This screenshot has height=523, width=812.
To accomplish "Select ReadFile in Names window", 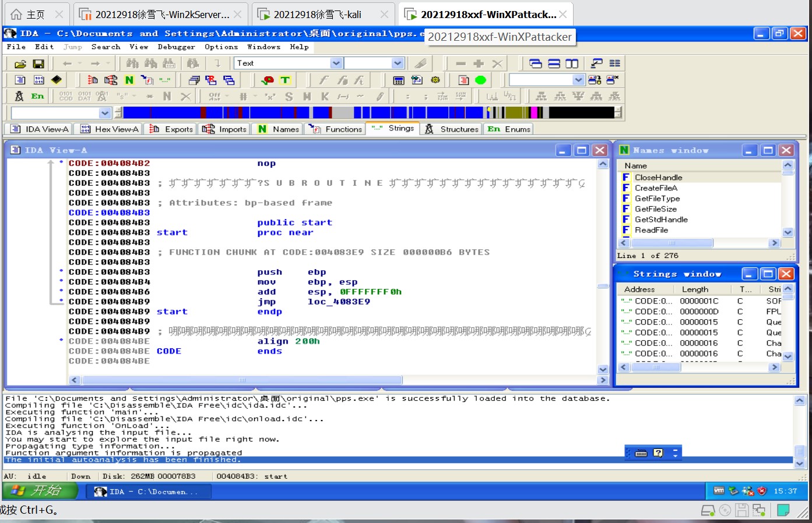I will 651,230.
